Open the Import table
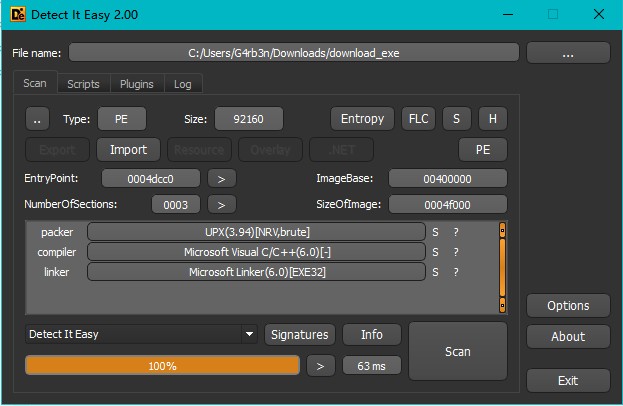This screenshot has width=623, height=406. (x=128, y=150)
